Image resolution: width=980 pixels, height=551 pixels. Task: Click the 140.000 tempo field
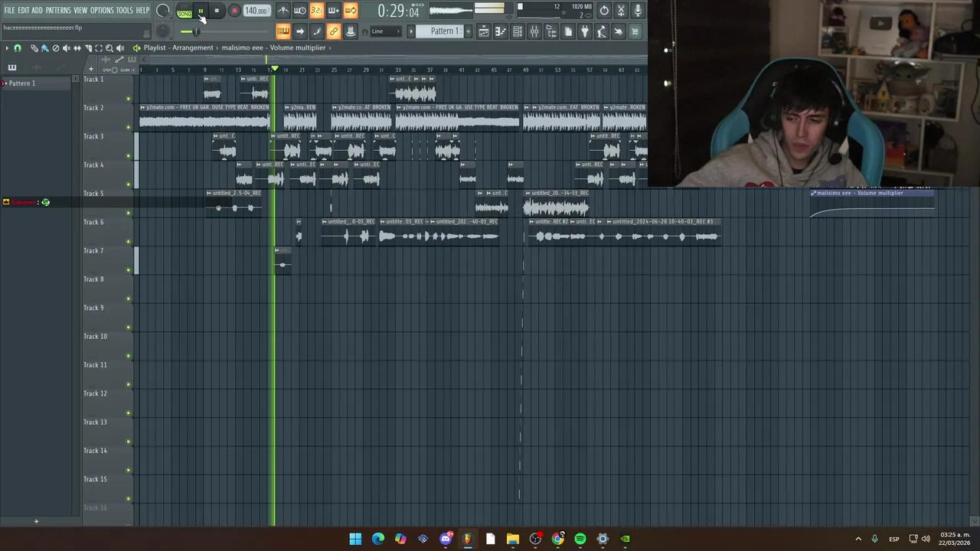point(256,11)
